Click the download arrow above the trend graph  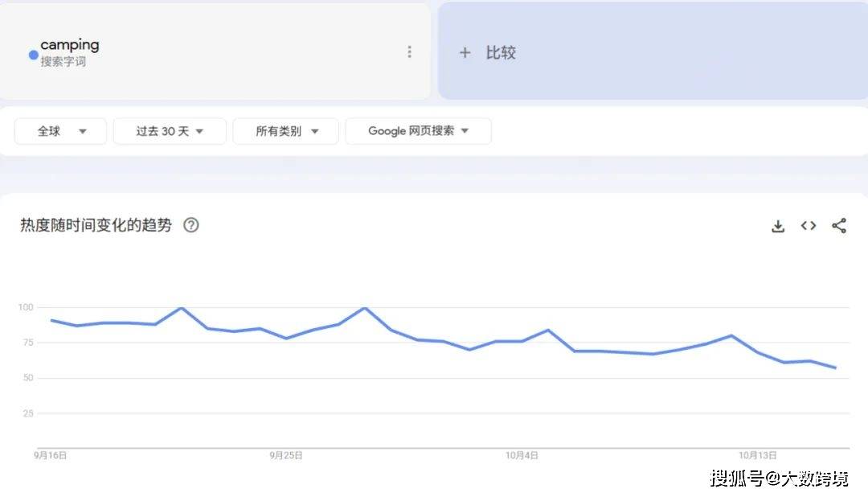tap(777, 226)
